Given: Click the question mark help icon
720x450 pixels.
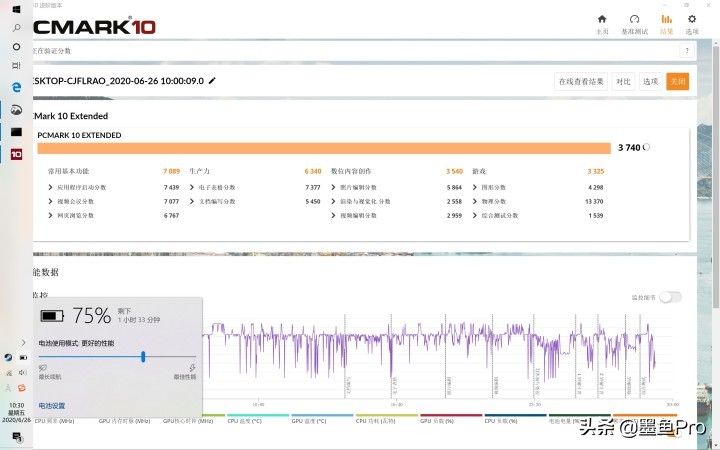Looking at the screenshot, I should pyautogui.click(x=687, y=51).
